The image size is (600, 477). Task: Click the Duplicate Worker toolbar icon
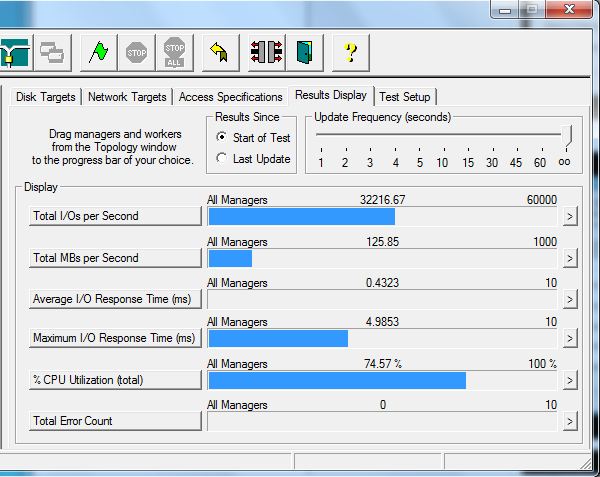point(52,52)
